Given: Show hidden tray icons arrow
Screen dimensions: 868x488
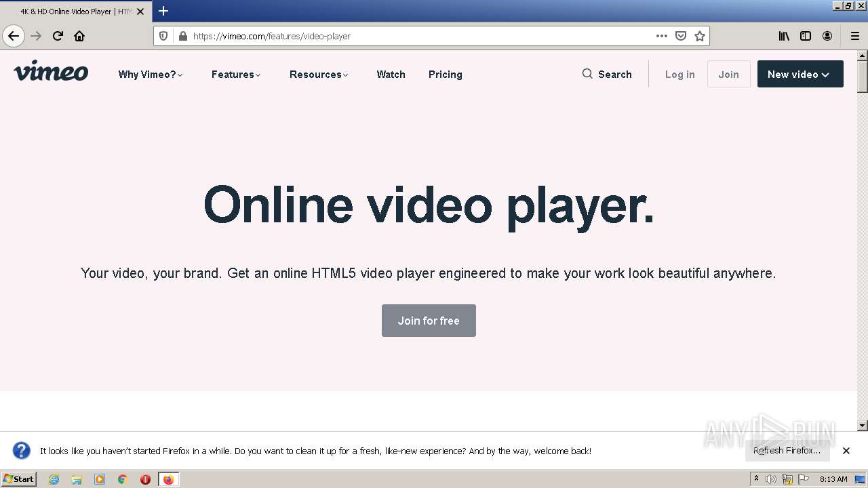Looking at the screenshot, I should click(x=756, y=479).
